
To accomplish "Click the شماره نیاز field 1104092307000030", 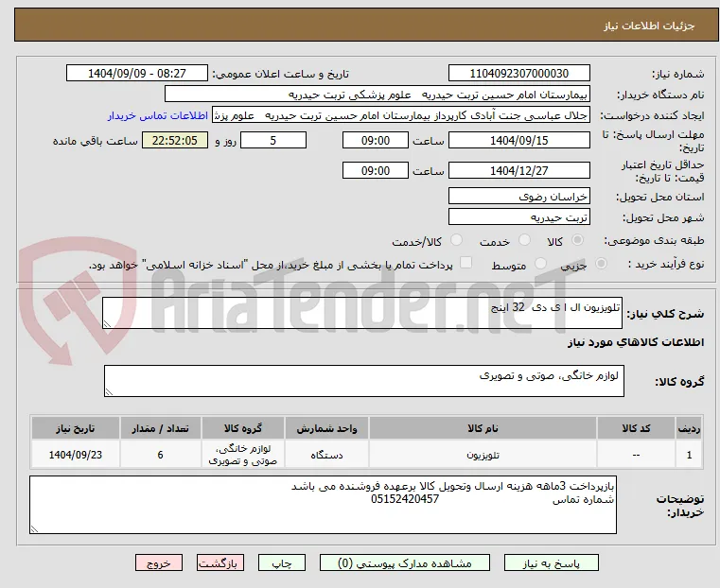I will click(518, 74).
